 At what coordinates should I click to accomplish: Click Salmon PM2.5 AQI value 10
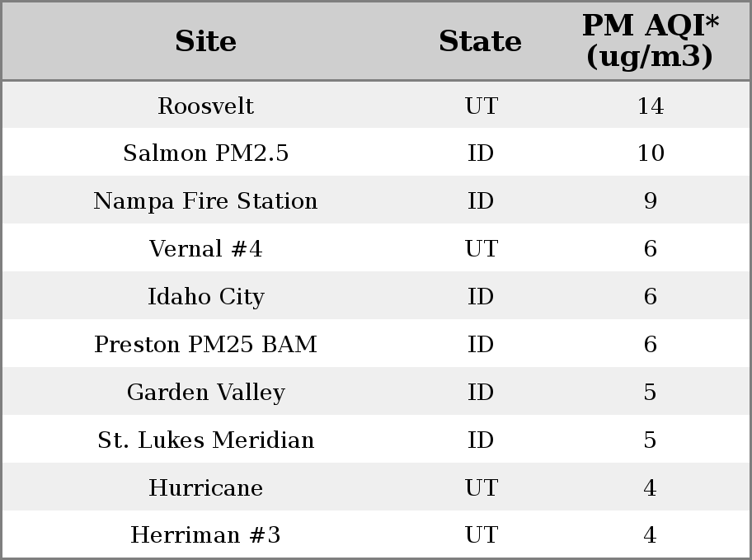[x=651, y=153]
